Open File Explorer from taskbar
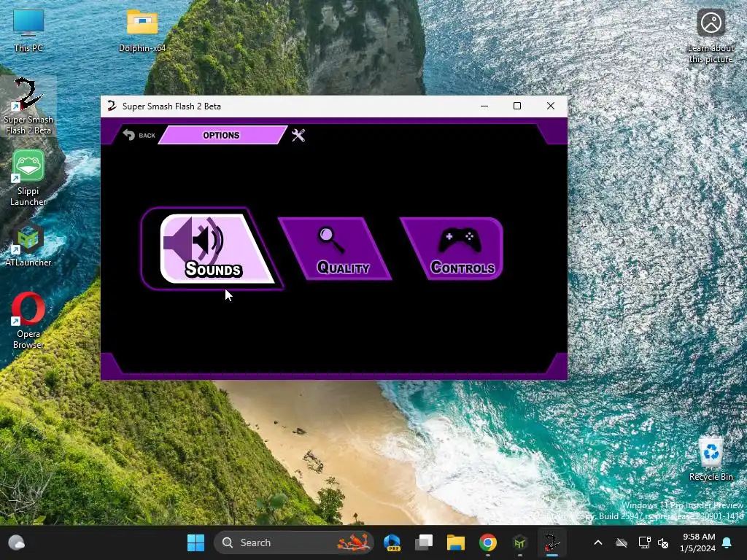This screenshot has height=560, width=747. (x=455, y=542)
